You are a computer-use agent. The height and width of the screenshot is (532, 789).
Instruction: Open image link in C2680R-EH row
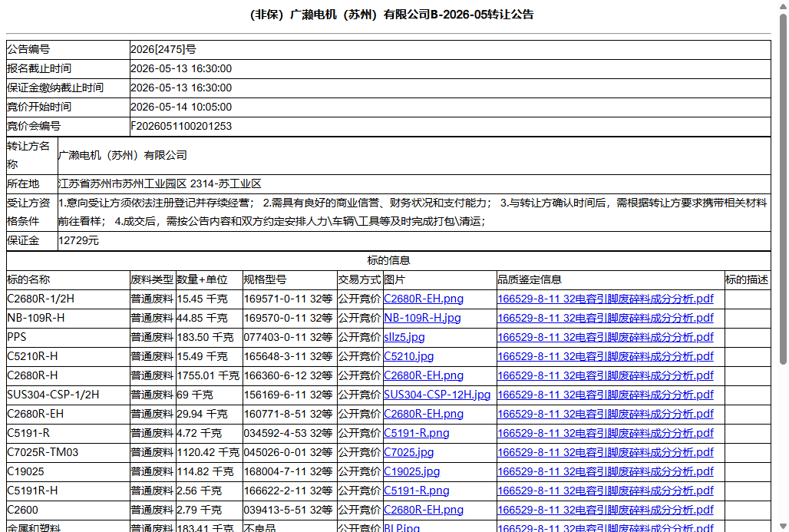[x=423, y=414]
